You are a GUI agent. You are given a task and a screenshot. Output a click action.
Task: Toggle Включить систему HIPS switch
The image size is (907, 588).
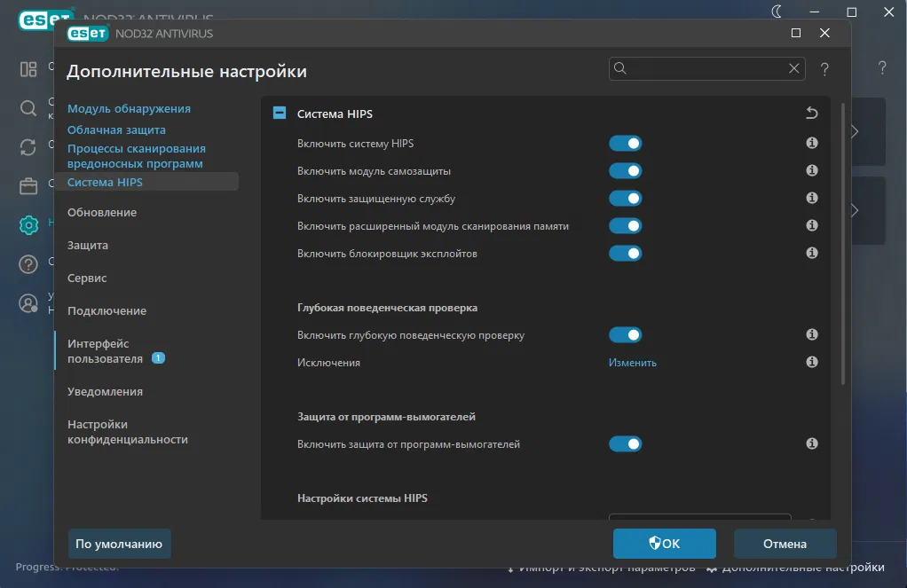tap(626, 144)
